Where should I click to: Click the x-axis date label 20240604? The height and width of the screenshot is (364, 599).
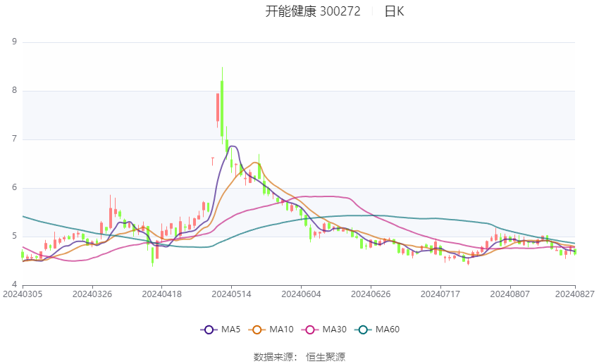click(x=301, y=294)
